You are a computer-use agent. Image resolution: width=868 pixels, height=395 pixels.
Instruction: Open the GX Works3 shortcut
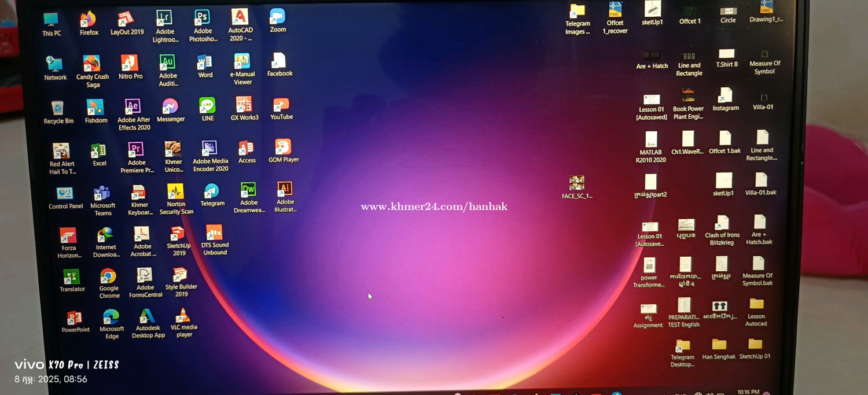tap(244, 108)
